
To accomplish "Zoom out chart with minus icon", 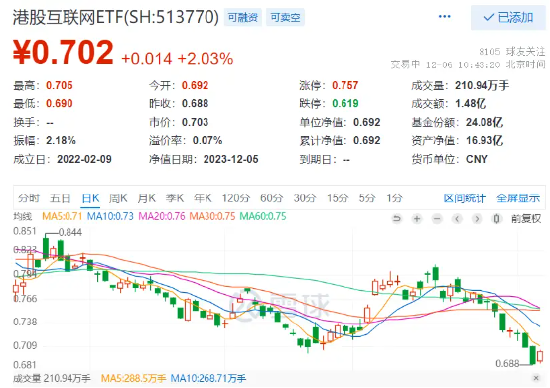I will coord(437,219).
